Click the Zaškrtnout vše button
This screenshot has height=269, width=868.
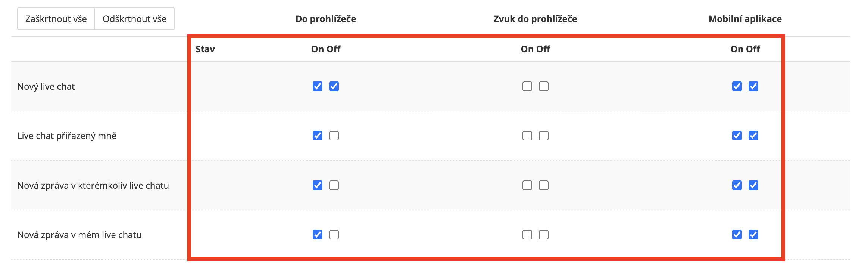[x=56, y=19]
